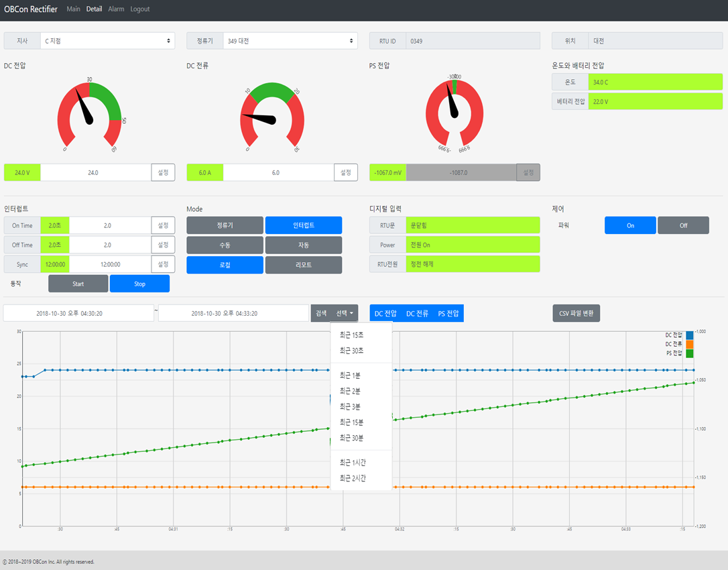
Task: Click the RTU전원 status 정전 해제
Action: point(473,264)
